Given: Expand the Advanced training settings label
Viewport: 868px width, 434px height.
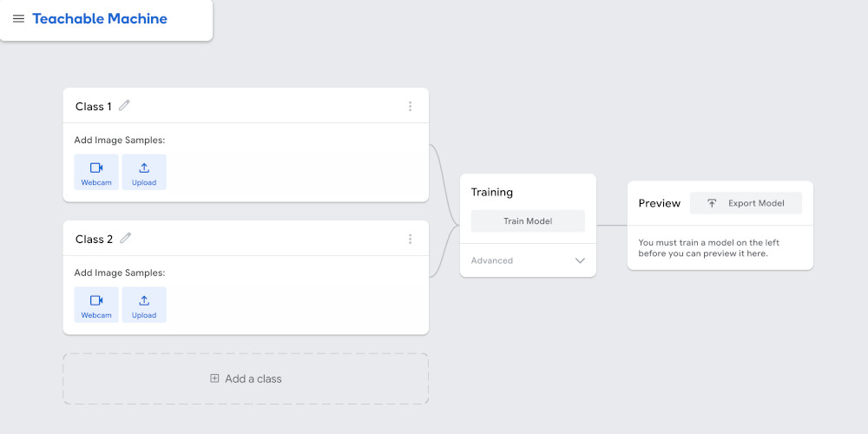Looking at the screenshot, I should pyautogui.click(x=492, y=260).
